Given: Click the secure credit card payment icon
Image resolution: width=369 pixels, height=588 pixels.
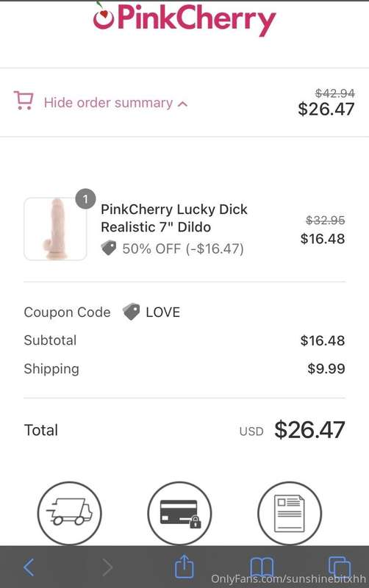Looking at the screenshot, I should pyautogui.click(x=179, y=512).
